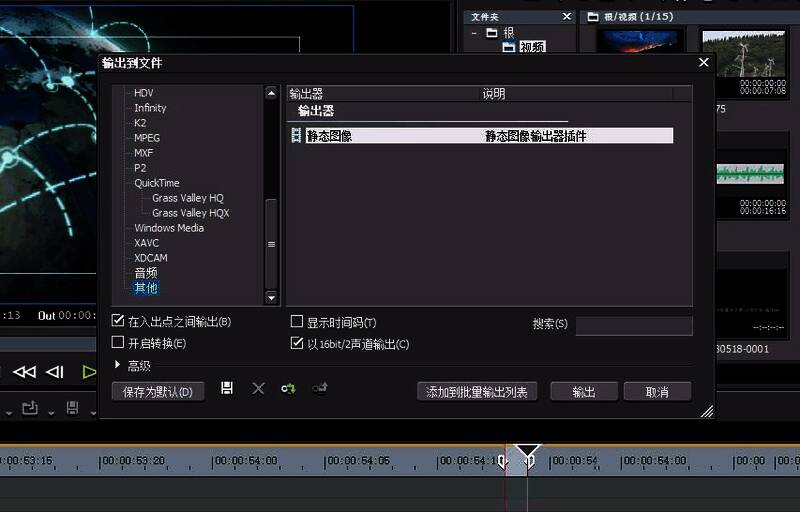Open dropdown arrow beside open project icon
Screen dimensions: 800x512
click(x=51, y=413)
